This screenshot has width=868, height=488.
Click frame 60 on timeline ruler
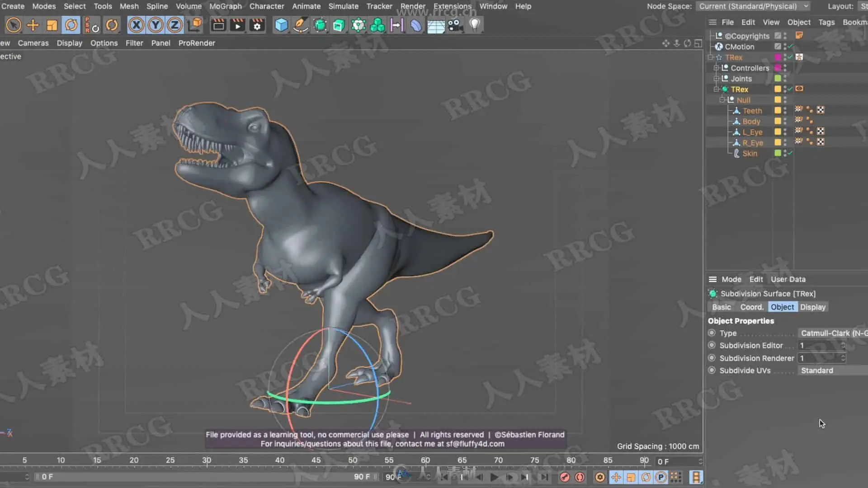(425, 460)
